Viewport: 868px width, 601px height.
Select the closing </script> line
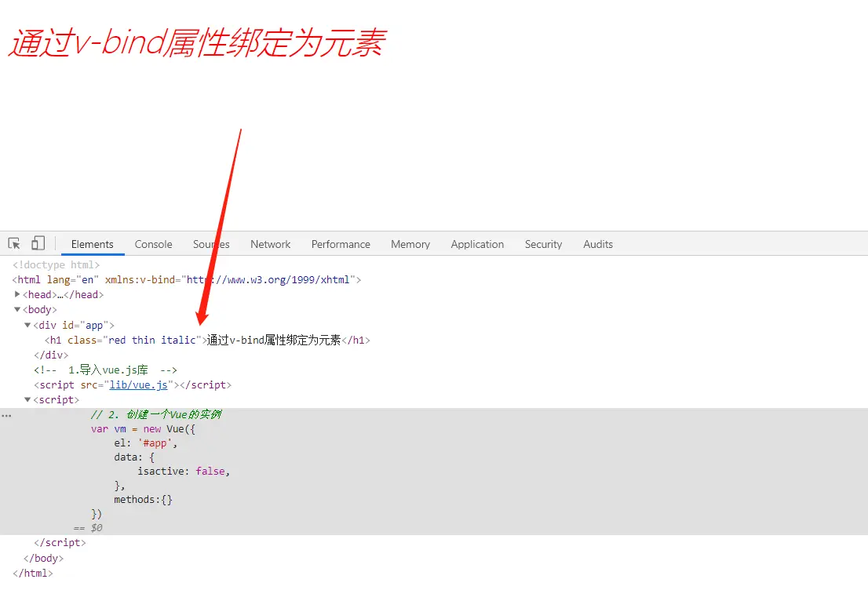point(60,542)
